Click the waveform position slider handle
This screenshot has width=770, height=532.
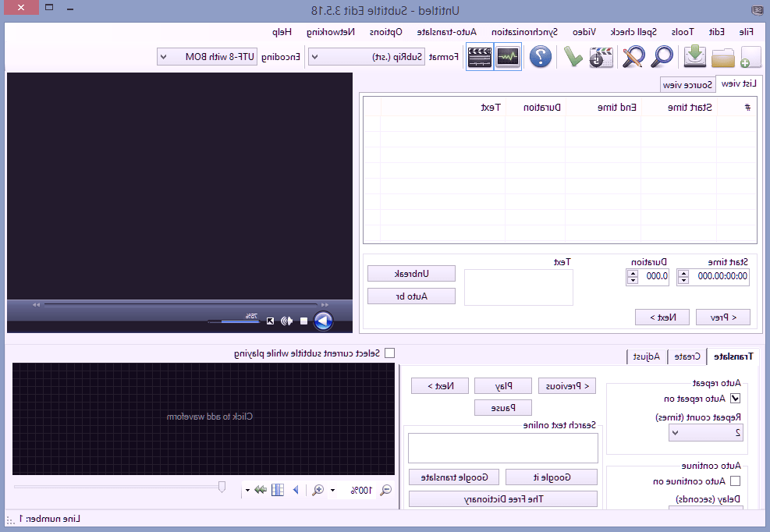point(222,487)
